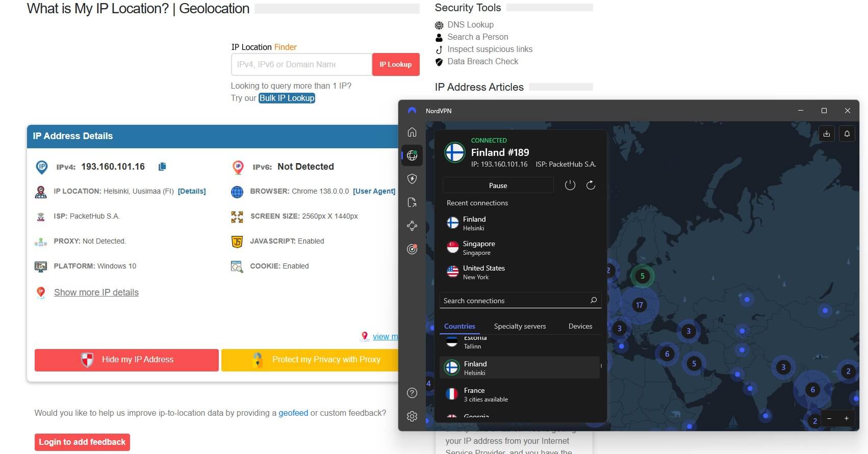
Task: Disconnect VPN using the power icon
Action: (x=570, y=185)
